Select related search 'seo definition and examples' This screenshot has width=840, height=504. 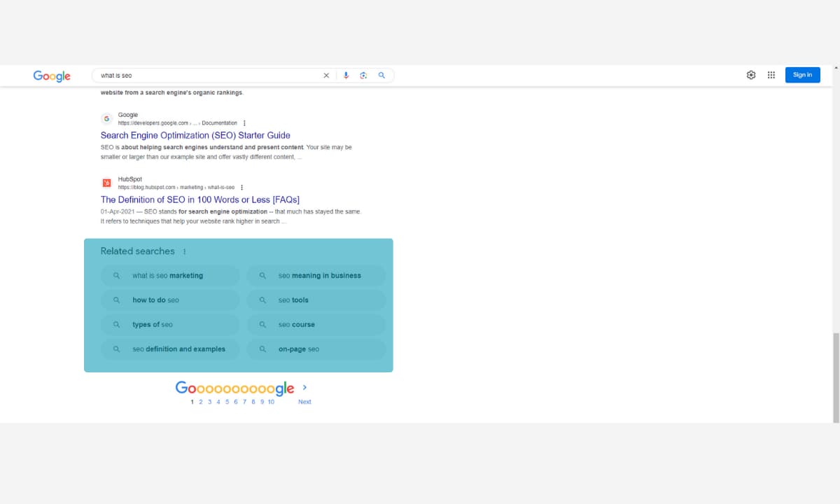(x=169, y=349)
